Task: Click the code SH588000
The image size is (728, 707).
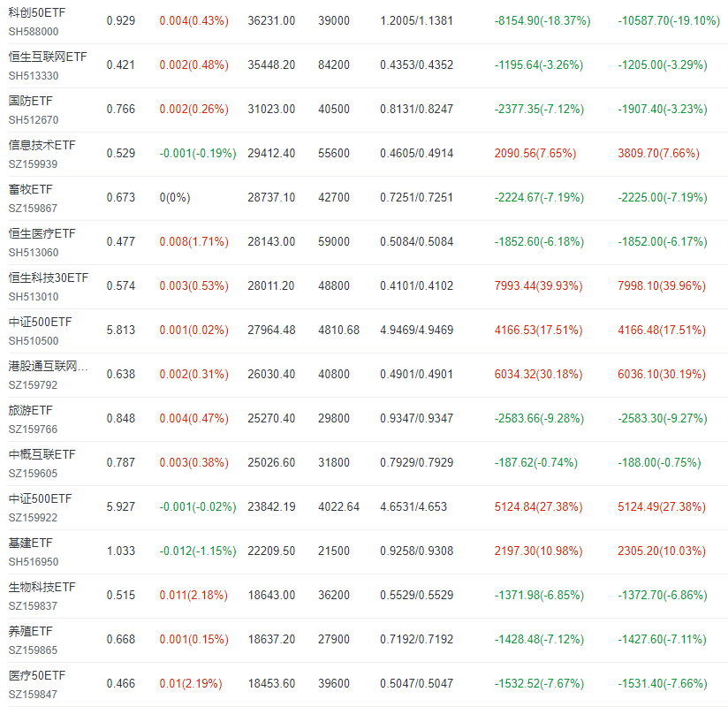Action: (34, 32)
